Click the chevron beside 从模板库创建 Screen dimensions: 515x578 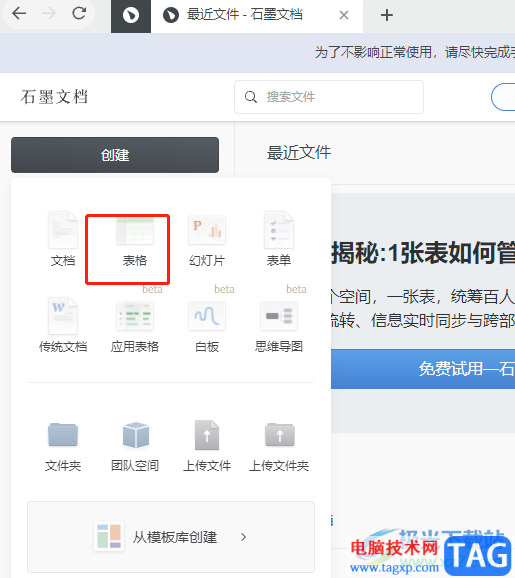click(x=243, y=537)
